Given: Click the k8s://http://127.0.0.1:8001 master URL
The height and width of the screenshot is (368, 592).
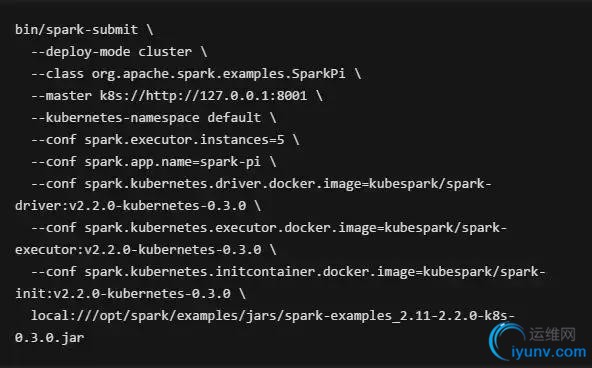Looking at the screenshot, I should click(203, 95).
